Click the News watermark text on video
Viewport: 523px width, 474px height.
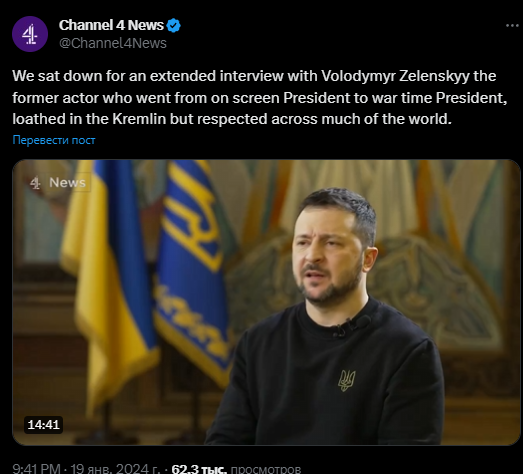click(x=67, y=182)
